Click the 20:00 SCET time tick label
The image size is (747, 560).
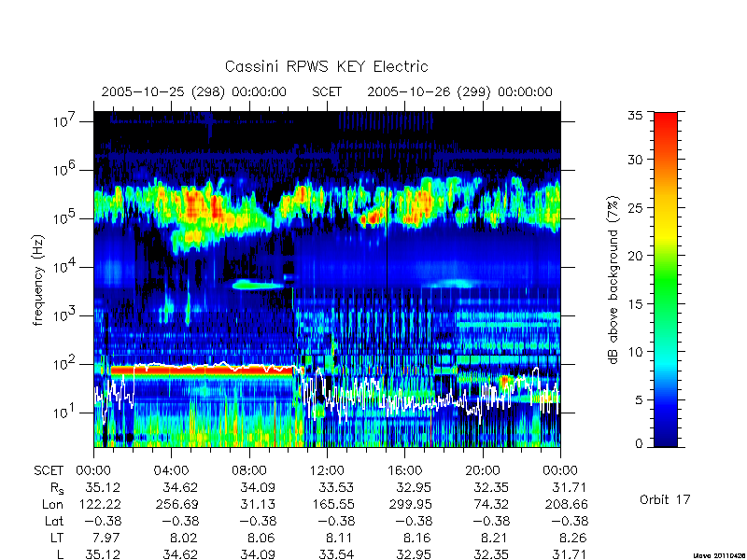pos(483,471)
